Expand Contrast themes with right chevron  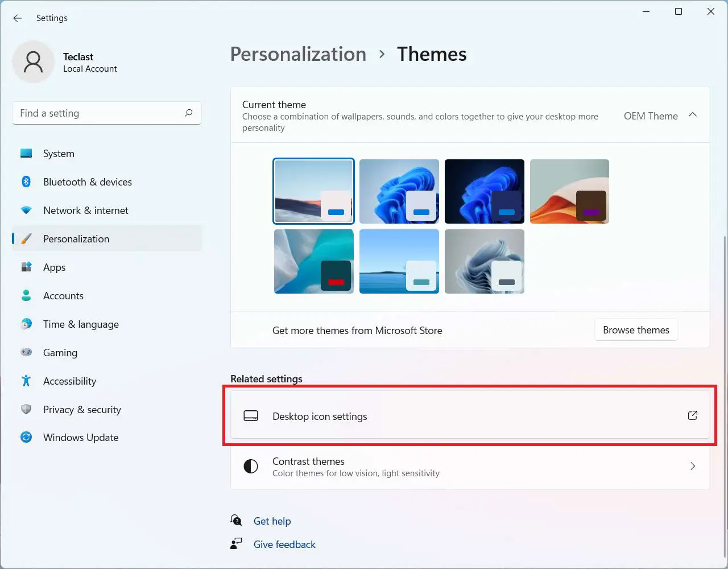(x=692, y=466)
